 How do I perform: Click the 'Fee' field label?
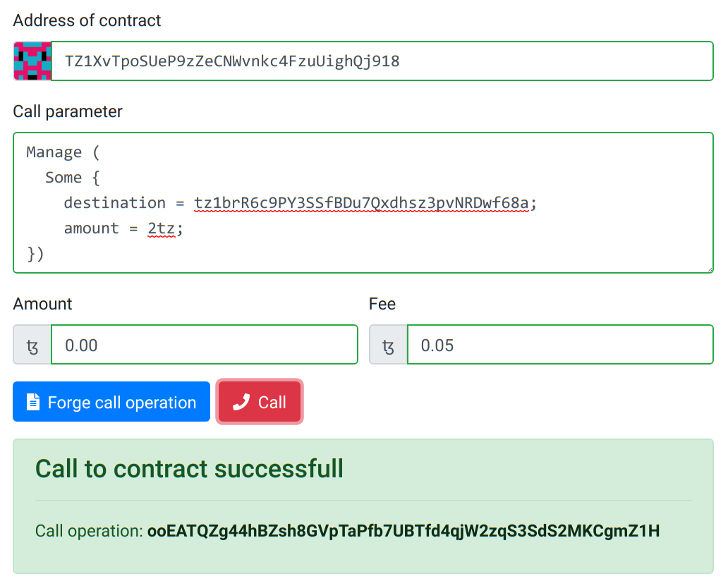382,304
